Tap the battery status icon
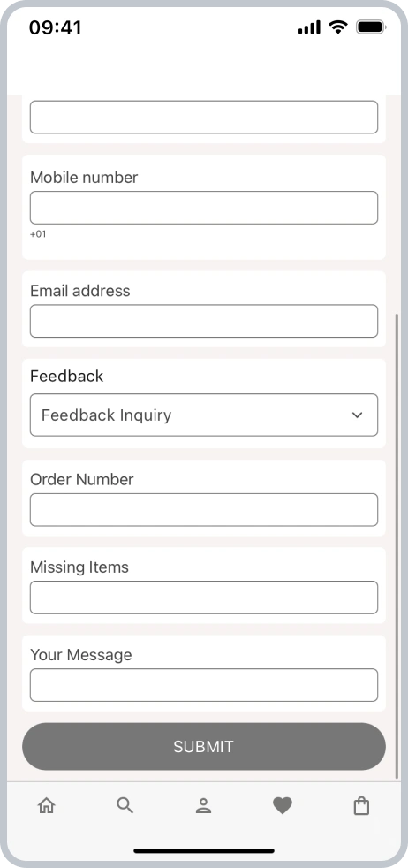 point(371,27)
